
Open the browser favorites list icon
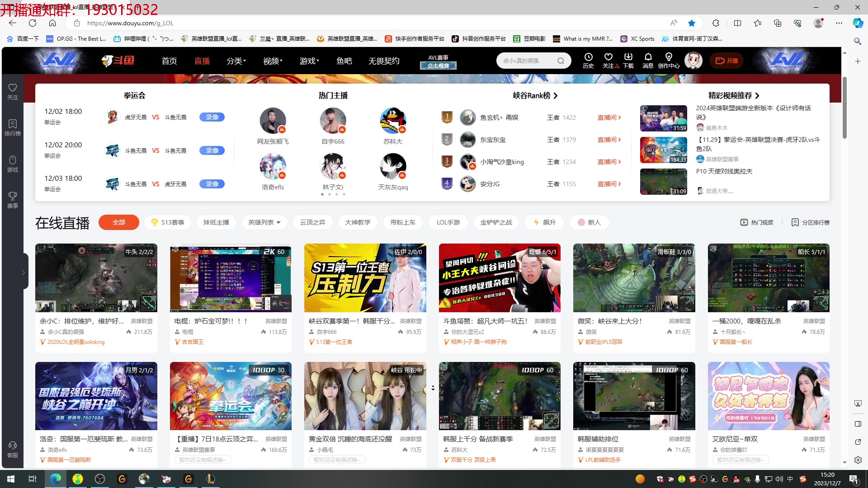click(x=758, y=23)
